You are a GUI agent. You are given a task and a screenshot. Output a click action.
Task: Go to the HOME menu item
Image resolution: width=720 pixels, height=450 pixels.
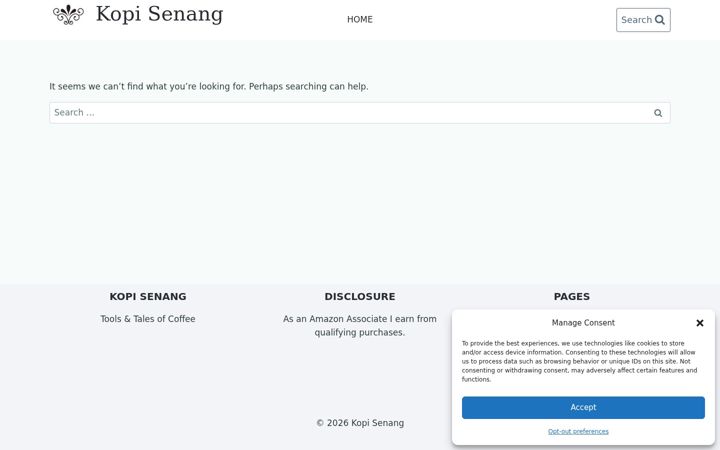[x=360, y=20]
